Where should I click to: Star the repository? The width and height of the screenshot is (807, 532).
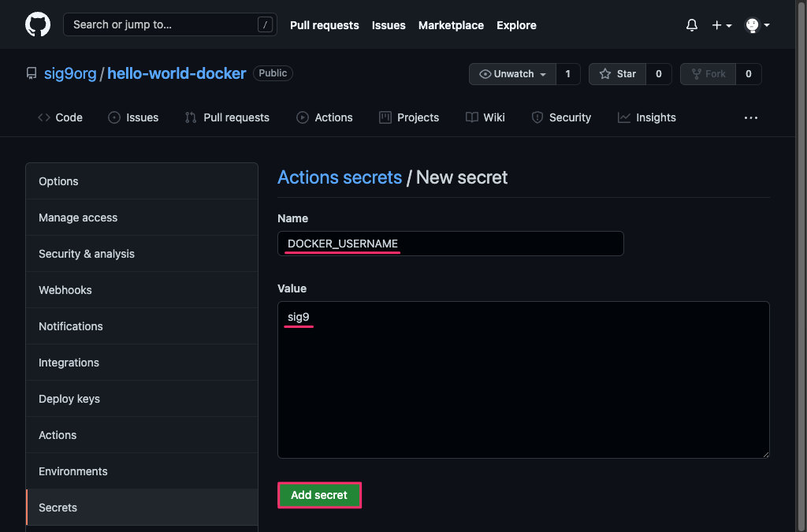(x=618, y=74)
